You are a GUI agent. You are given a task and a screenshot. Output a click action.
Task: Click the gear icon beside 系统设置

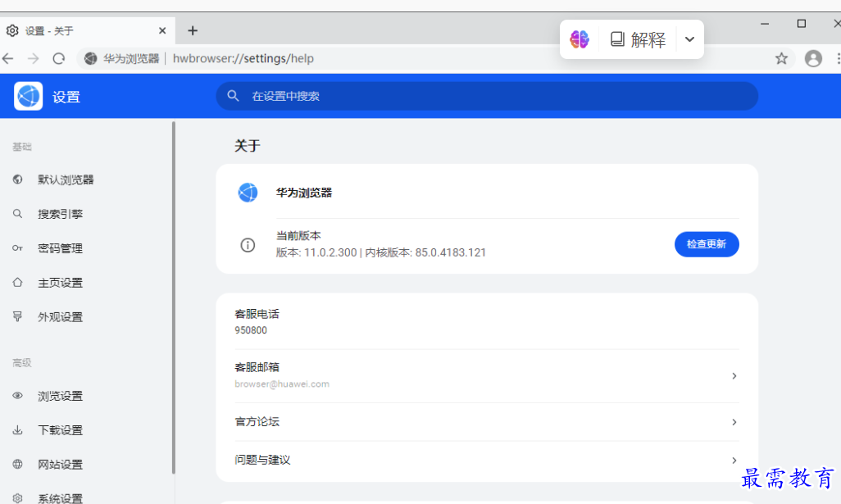pyautogui.click(x=18, y=498)
